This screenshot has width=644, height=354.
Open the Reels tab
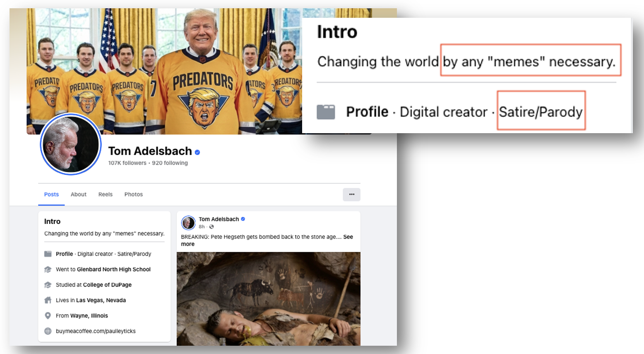105,194
